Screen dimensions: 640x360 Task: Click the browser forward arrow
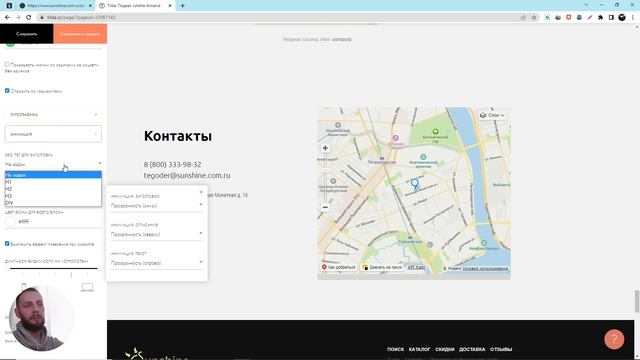click(x=18, y=17)
